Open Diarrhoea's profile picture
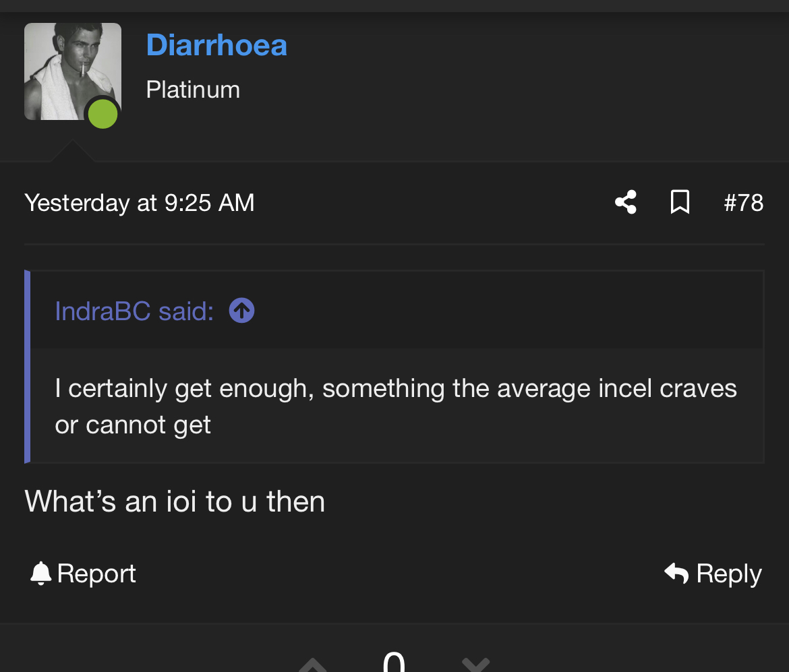789x672 pixels. pyautogui.click(x=72, y=71)
